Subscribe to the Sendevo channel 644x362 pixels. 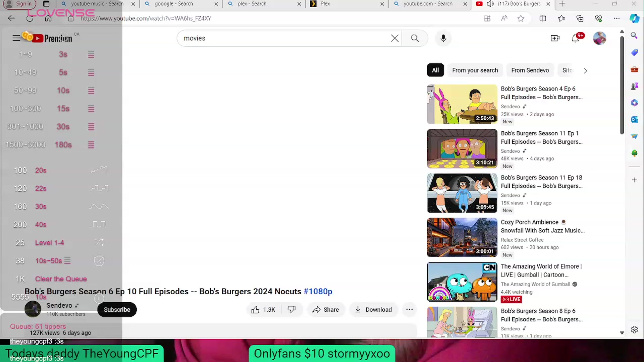point(117,310)
